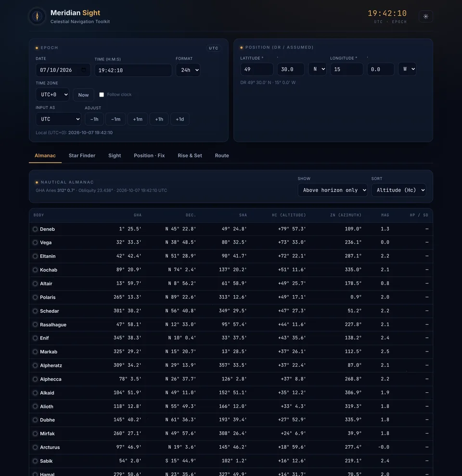Switch to the Star Finder tab

[82, 155]
